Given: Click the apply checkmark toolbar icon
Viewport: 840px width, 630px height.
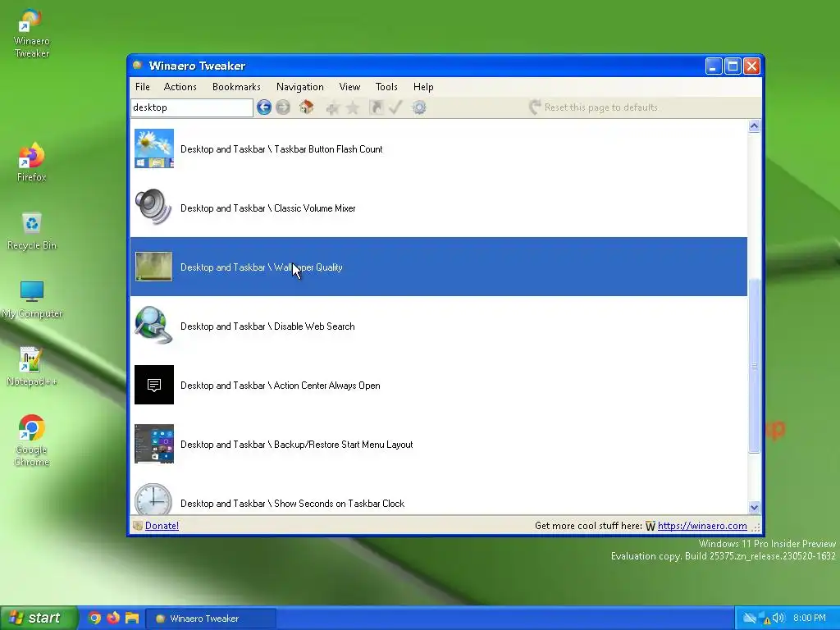Looking at the screenshot, I should 395,107.
